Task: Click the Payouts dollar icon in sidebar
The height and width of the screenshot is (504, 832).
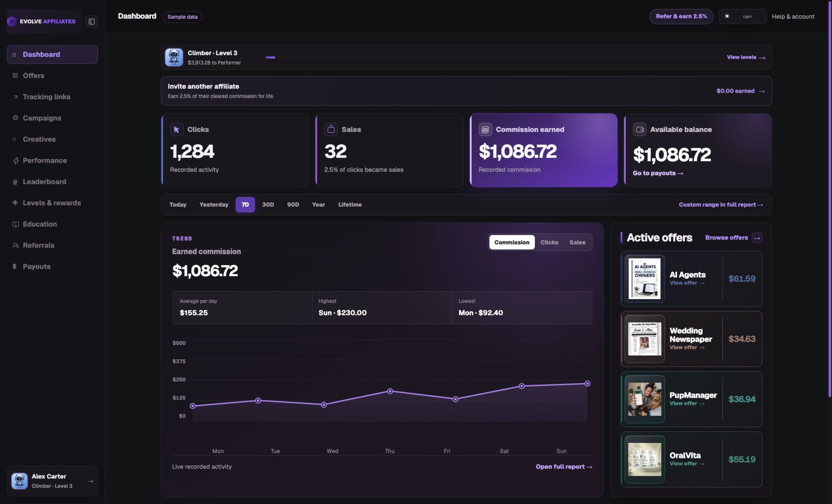Action: pyautogui.click(x=15, y=266)
